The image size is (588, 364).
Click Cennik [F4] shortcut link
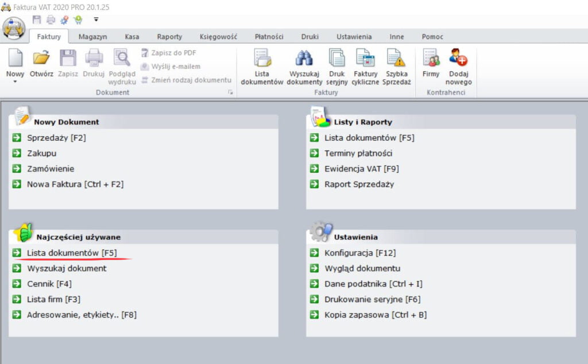tap(49, 284)
